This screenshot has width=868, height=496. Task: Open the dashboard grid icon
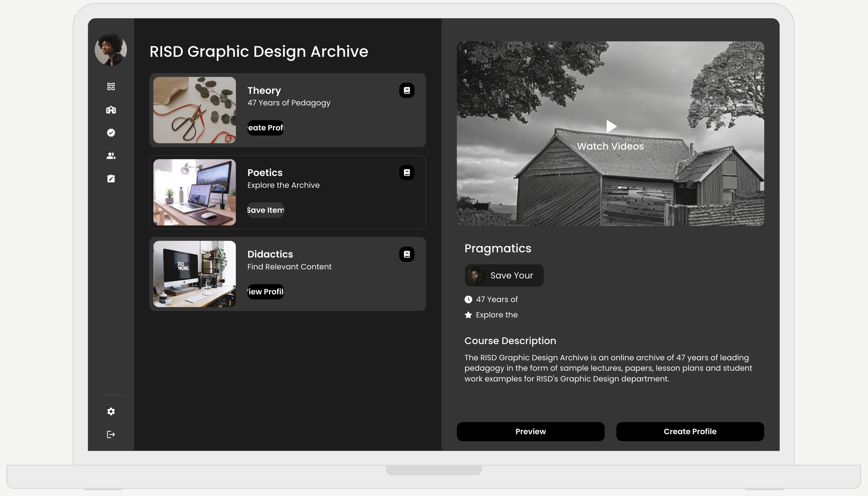click(x=111, y=86)
